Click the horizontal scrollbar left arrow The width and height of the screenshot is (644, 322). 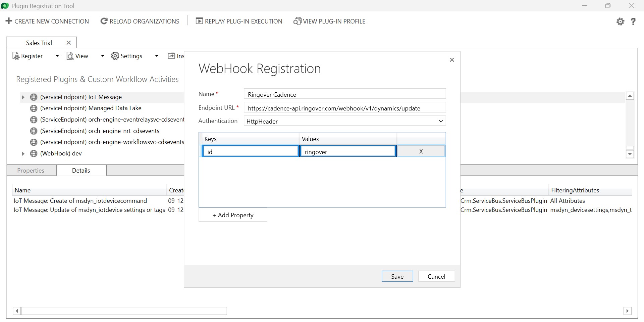click(x=17, y=311)
